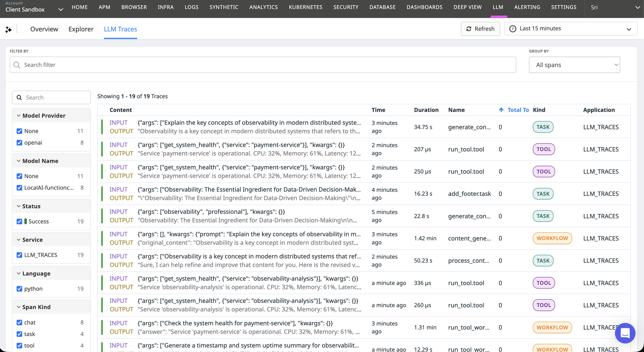Click the clock icon in time range selector
Image resolution: width=644 pixels, height=352 pixels.
point(513,29)
